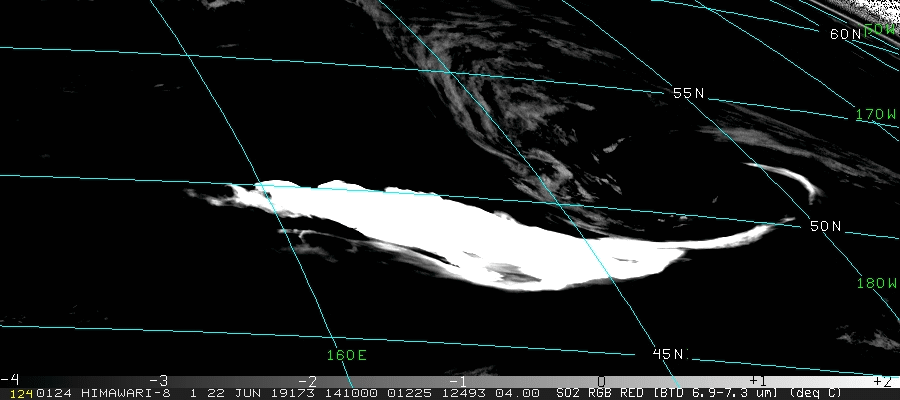The width and height of the screenshot is (900, 400).
Task: Click the +2 tick on the color scale
Action: [881, 380]
